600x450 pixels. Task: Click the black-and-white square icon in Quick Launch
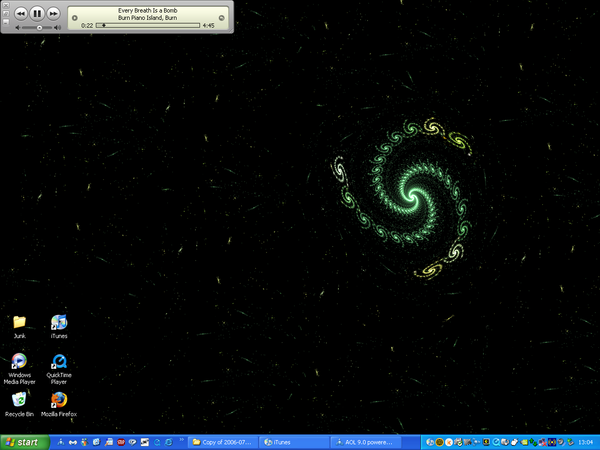[145, 442]
